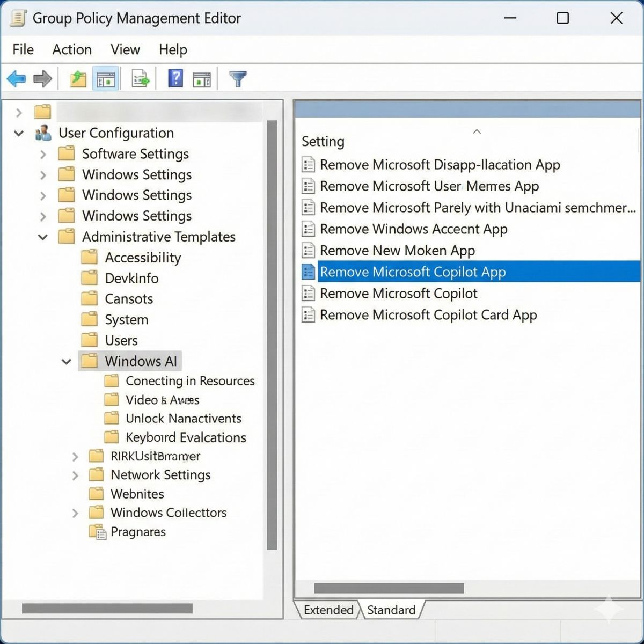Image resolution: width=644 pixels, height=644 pixels.
Task: Click the right pane horizontal scrollbar
Action: (x=389, y=588)
